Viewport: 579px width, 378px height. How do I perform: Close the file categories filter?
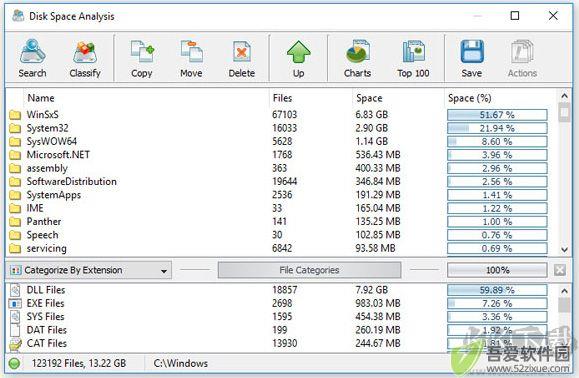pos(560,270)
